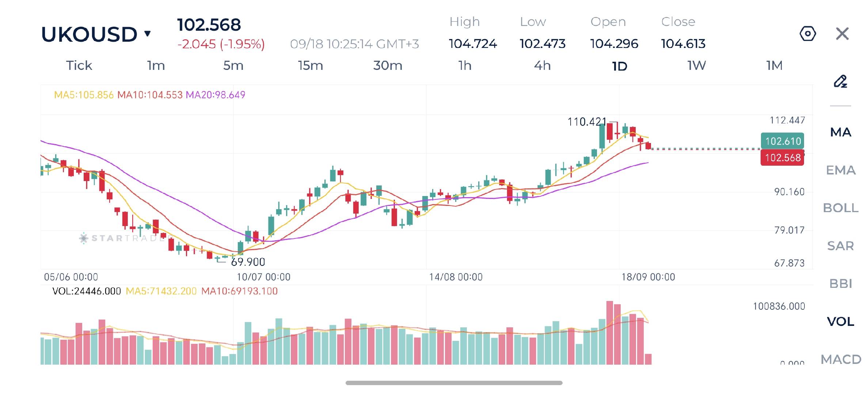Open chart settings hexagon icon
Screen dimensions: 868x395
tap(808, 34)
